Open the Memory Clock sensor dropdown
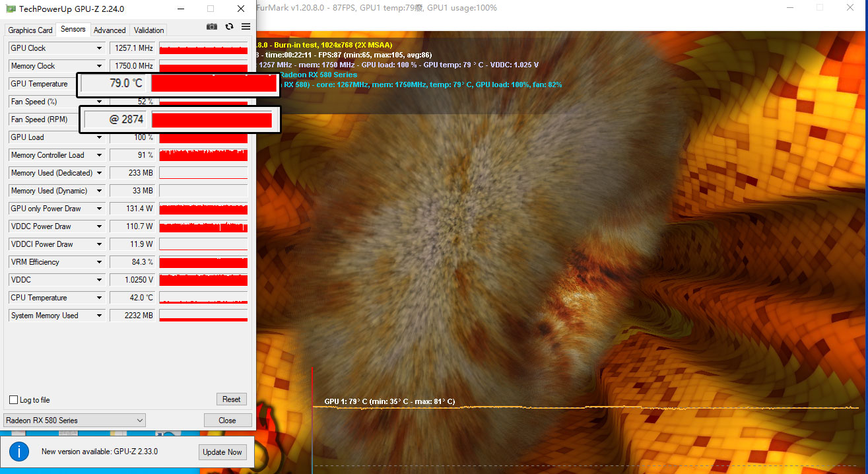The image size is (868, 474). [100, 66]
